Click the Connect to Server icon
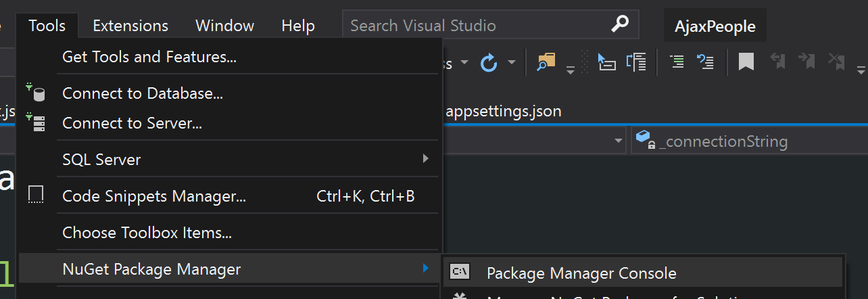This screenshot has height=299, width=868. [35, 122]
